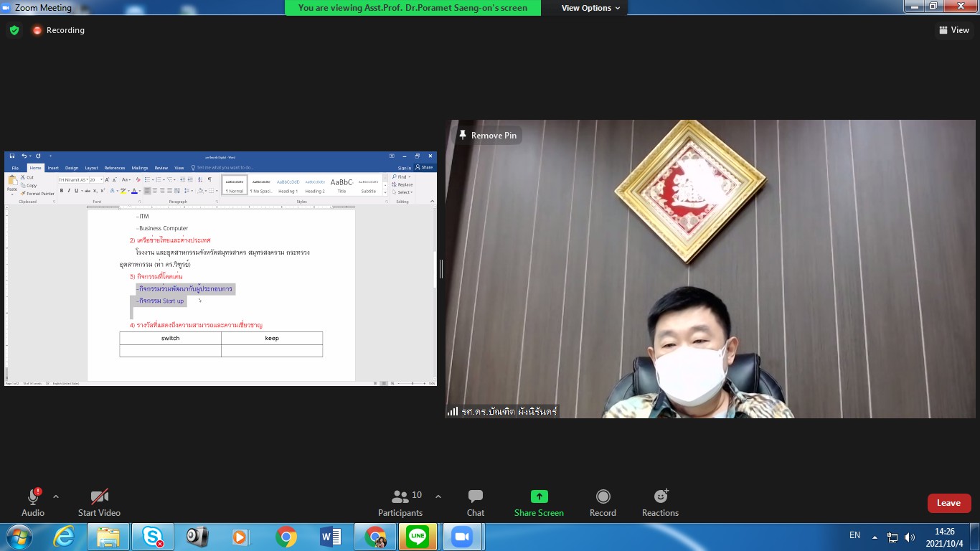Click the Zoom icon in the taskbar
Viewport: 980px width, 551px height.
point(461,537)
